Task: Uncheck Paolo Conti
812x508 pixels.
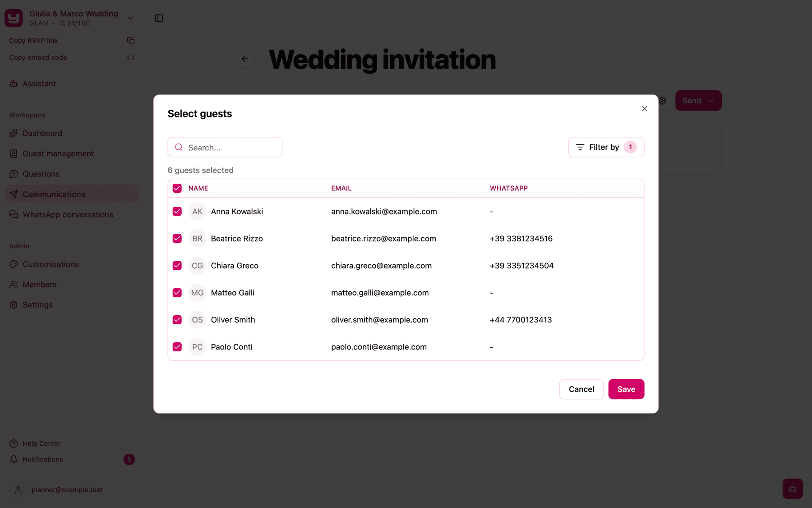Action: click(x=177, y=347)
